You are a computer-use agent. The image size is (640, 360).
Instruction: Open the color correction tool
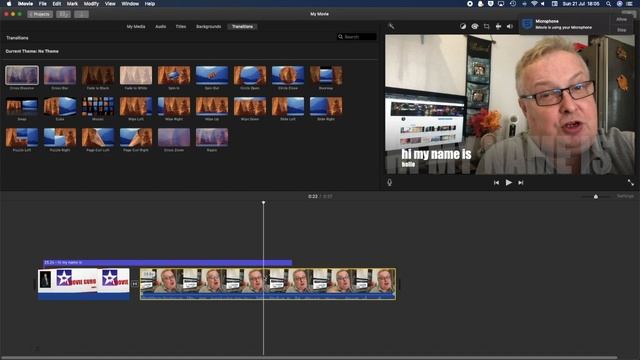click(475, 27)
